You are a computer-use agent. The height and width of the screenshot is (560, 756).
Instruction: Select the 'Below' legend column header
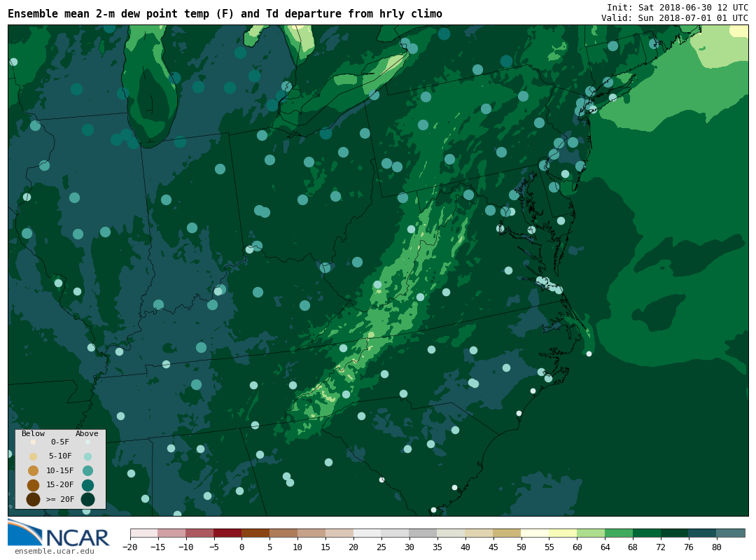coord(33,433)
